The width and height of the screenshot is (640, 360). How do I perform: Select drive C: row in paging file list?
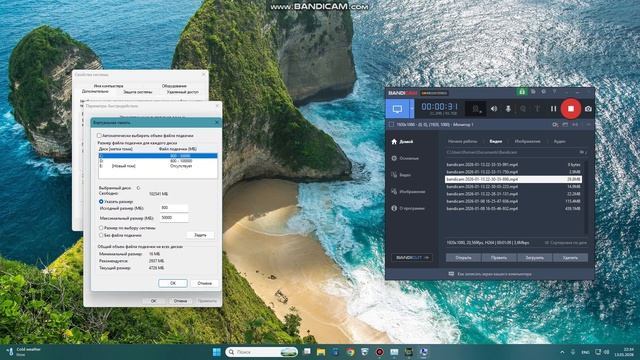[x=158, y=156]
